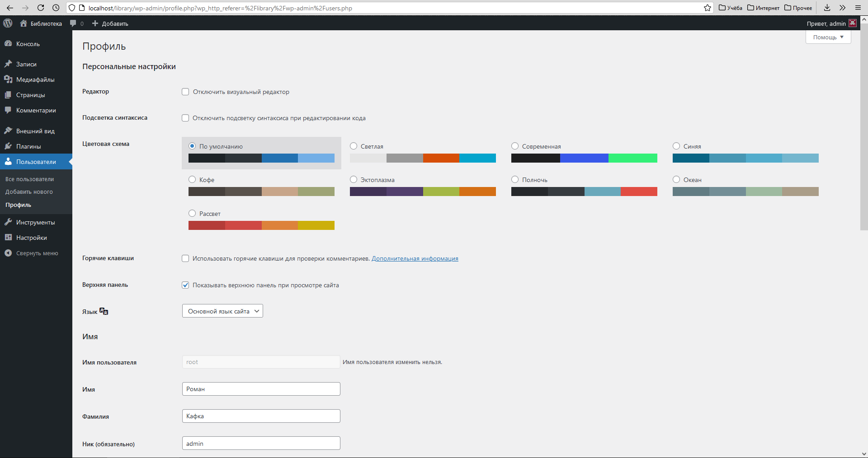Image resolution: width=868 pixels, height=458 pixels.
Task: Click the Консоль dashboard icon
Action: click(8, 44)
